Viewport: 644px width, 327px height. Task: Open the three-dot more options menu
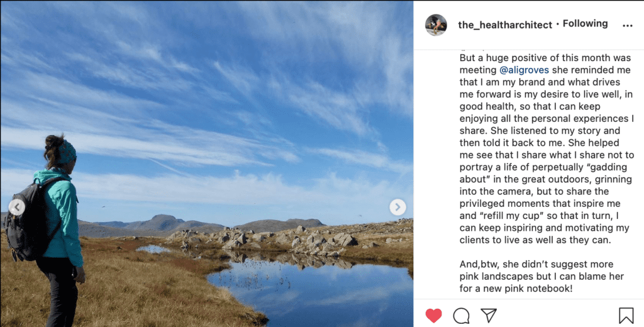click(627, 26)
